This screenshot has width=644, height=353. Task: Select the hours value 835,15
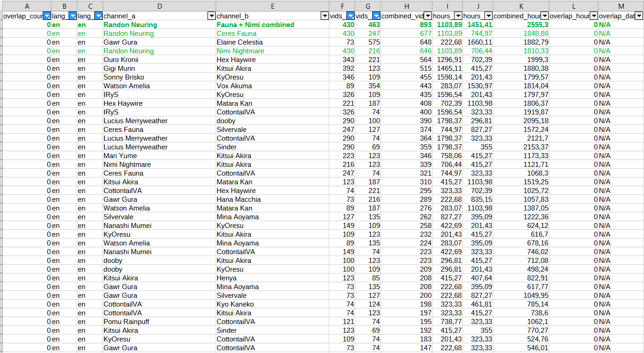[478, 199]
